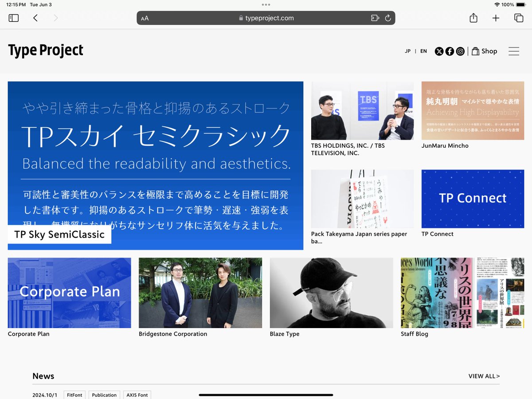Viewport: 532px width, 399px height.
Task: Click the Blaze Type caption
Action: [285, 334]
